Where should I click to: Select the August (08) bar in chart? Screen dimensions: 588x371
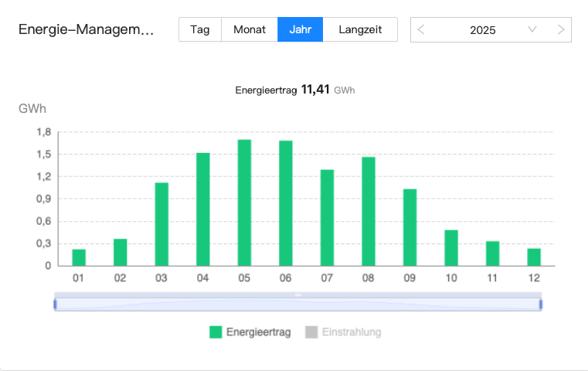369,211
